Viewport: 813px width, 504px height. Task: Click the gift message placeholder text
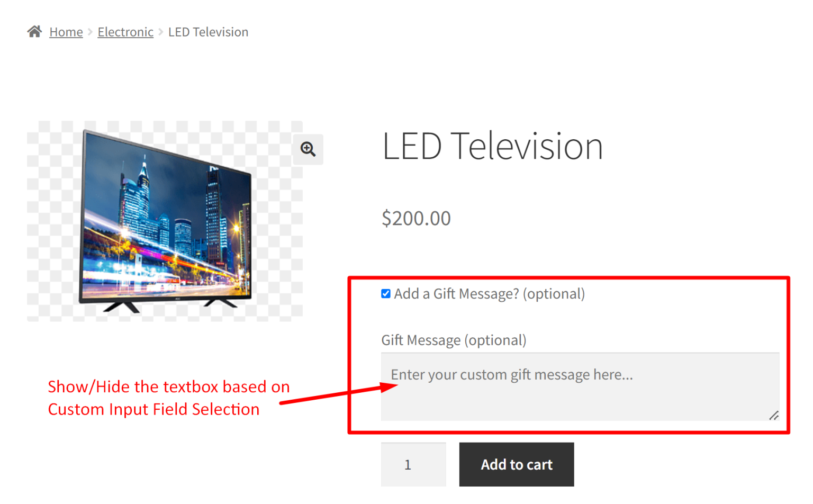click(511, 374)
